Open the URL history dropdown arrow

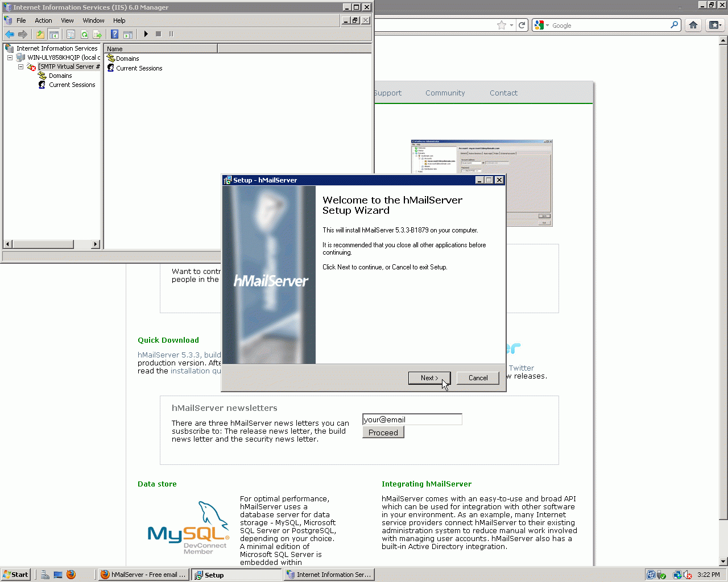coord(511,25)
